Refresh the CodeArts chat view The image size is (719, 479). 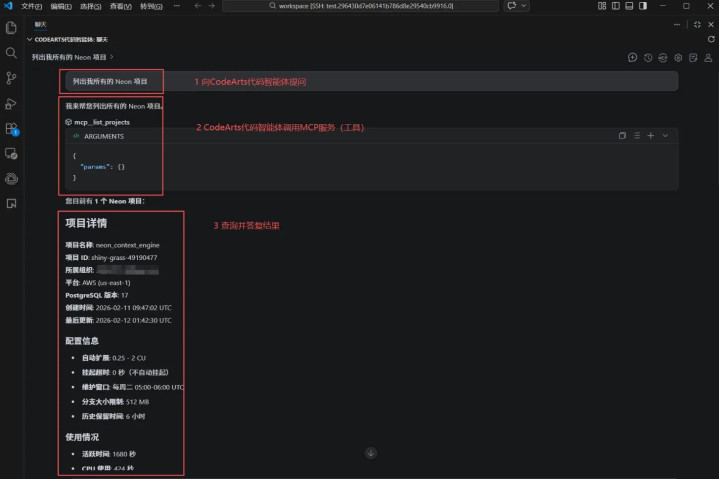click(x=711, y=39)
